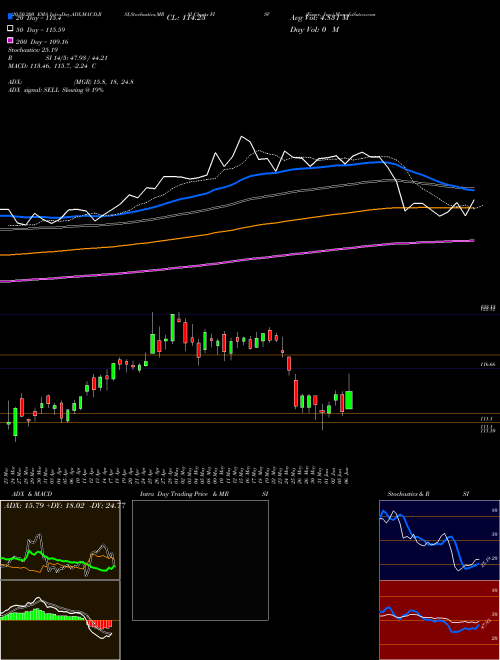Click the MACD histogram chart thumbnail
This screenshot has width=500, height=660.
point(60,620)
